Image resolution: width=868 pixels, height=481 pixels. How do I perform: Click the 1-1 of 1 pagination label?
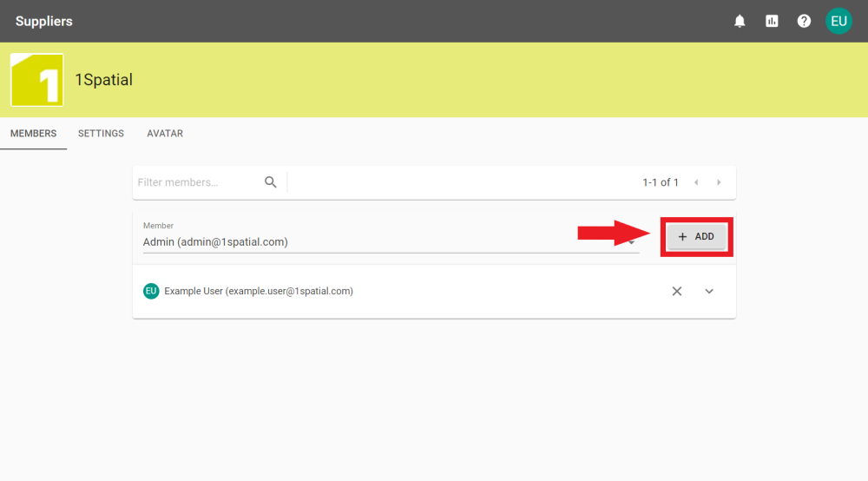click(661, 182)
